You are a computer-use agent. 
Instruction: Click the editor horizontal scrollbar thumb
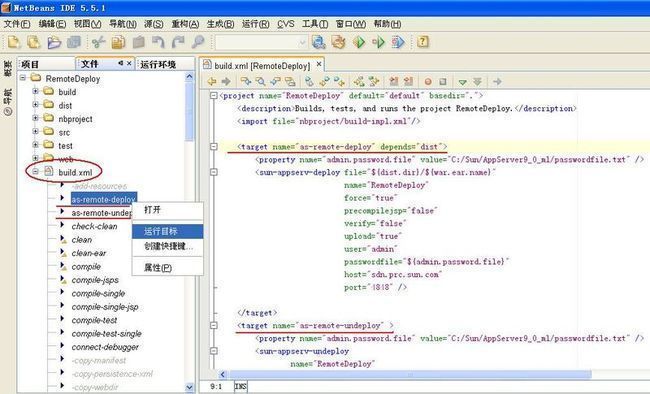click(410, 375)
